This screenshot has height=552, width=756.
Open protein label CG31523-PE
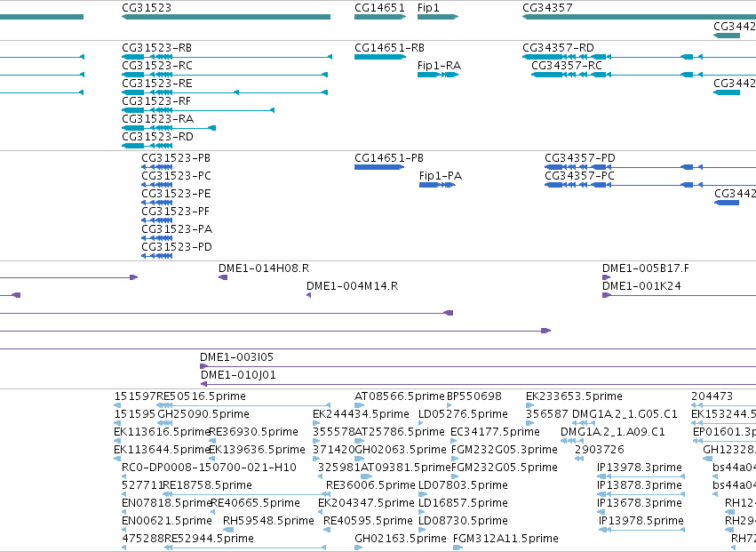point(176,194)
